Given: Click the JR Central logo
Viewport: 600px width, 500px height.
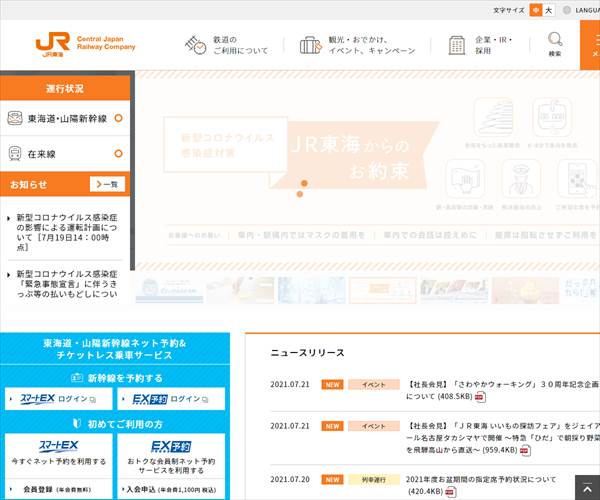Looking at the screenshot, I should (85, 44).
